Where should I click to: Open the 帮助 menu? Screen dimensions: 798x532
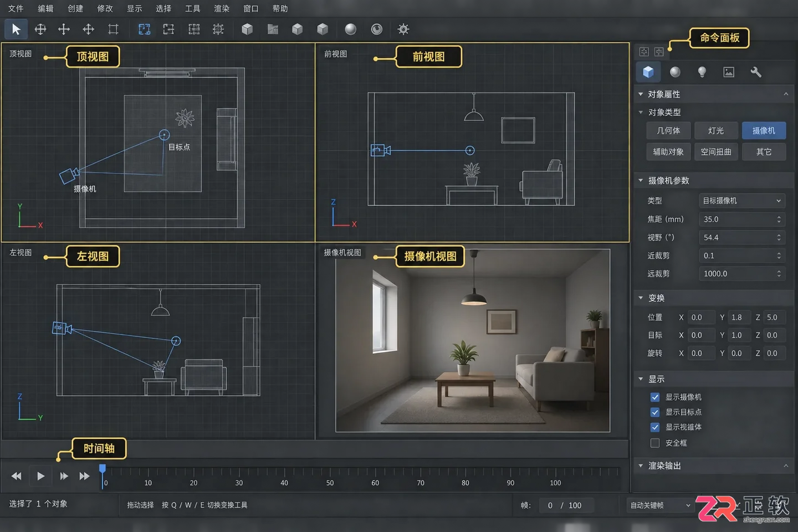pos(280,8)
